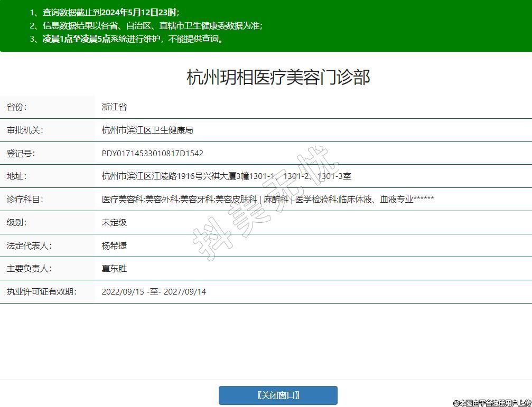Click the main person in charge 夏东胜
The height and width of the screenshot is (407, 532).
pyautogui.click(x=114, y=269)
